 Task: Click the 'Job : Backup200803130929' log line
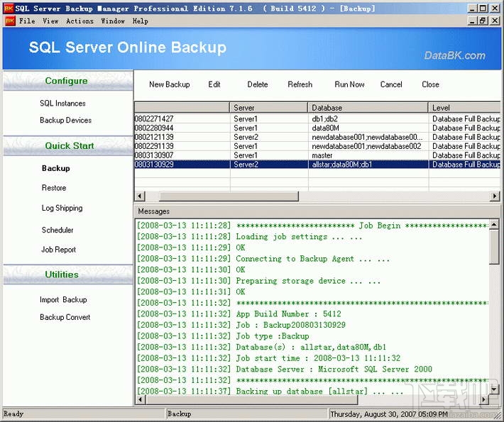point(241,325)
